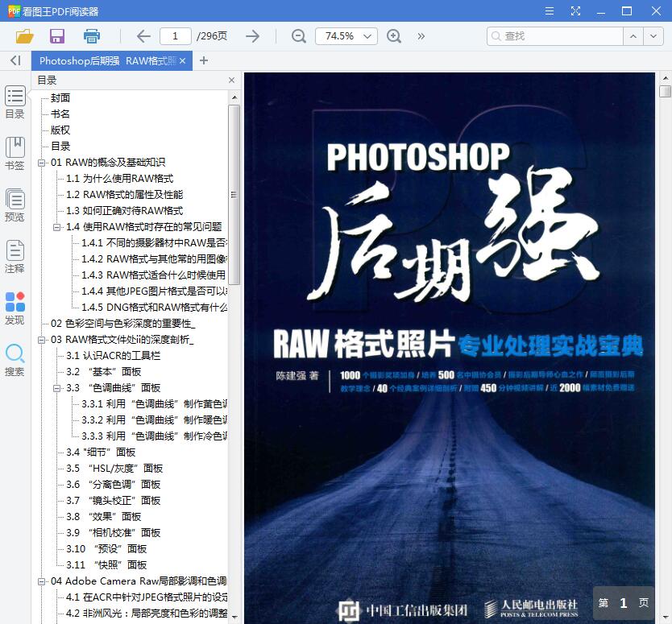Jump to 目录 entry in outline tree
The image size is (672, 624).
[60, 146]
